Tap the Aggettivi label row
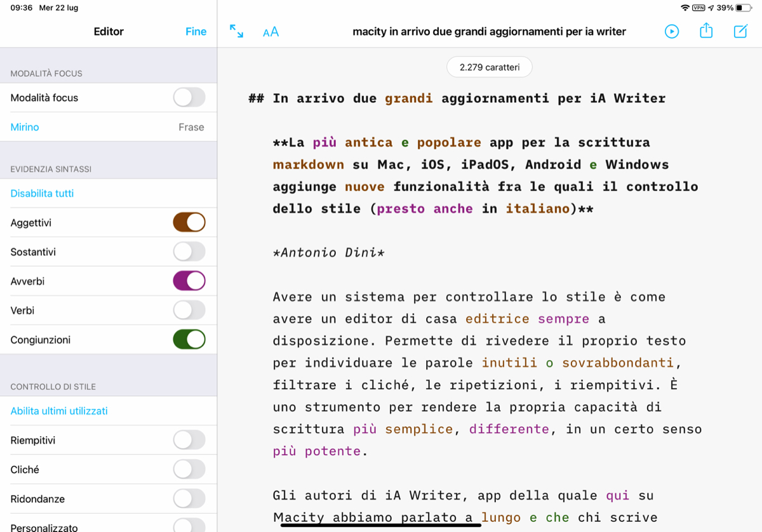 (x=108, y=223)
